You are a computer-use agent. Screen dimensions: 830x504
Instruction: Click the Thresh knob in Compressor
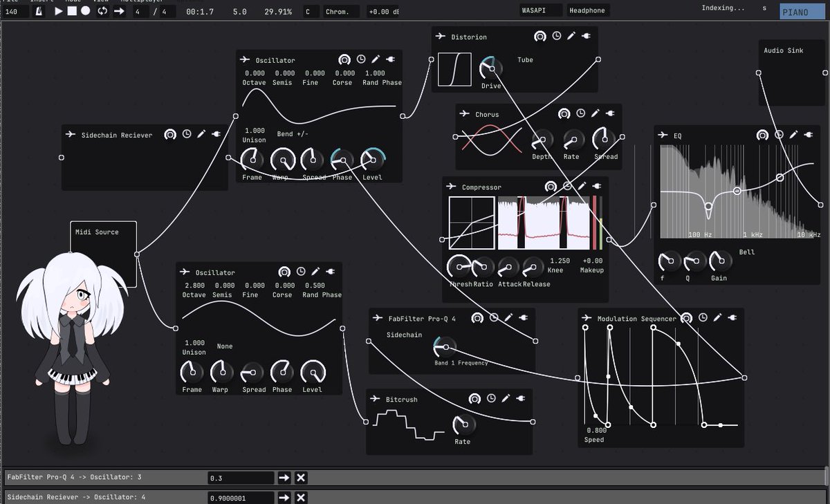[458, 267]
